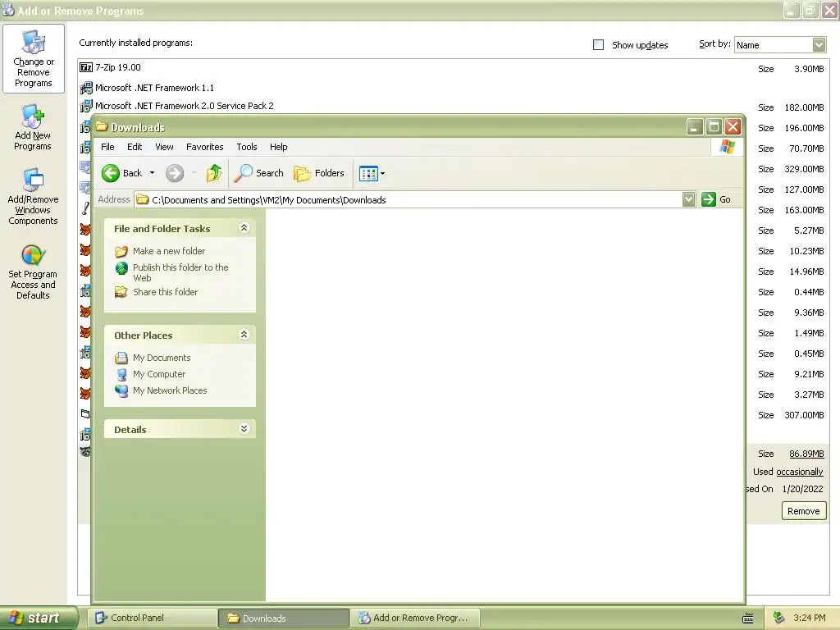Open the Views icon menu
This screenshot has width=840, height=630.
[x=372, y=173]
